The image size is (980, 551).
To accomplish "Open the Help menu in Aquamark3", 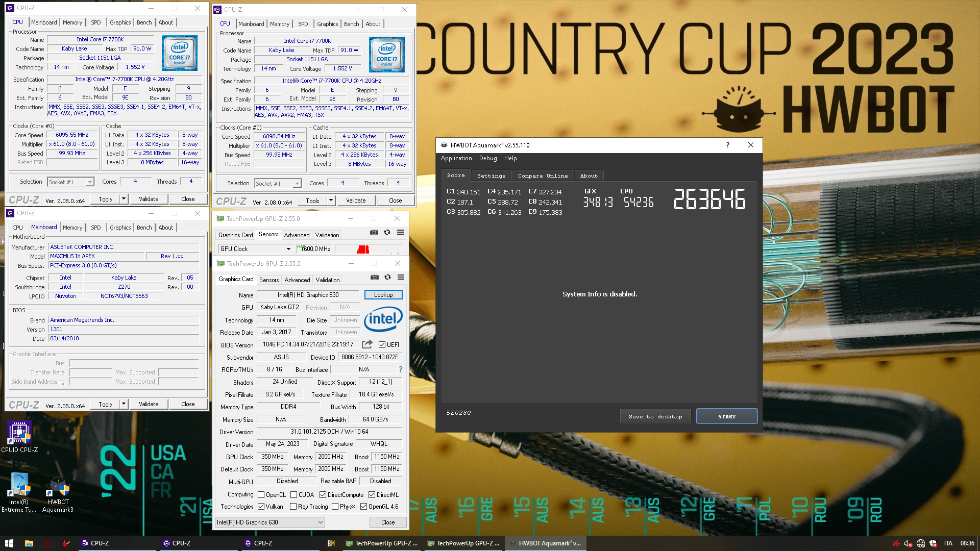I will pyautogui.click(x=510, y=158).
